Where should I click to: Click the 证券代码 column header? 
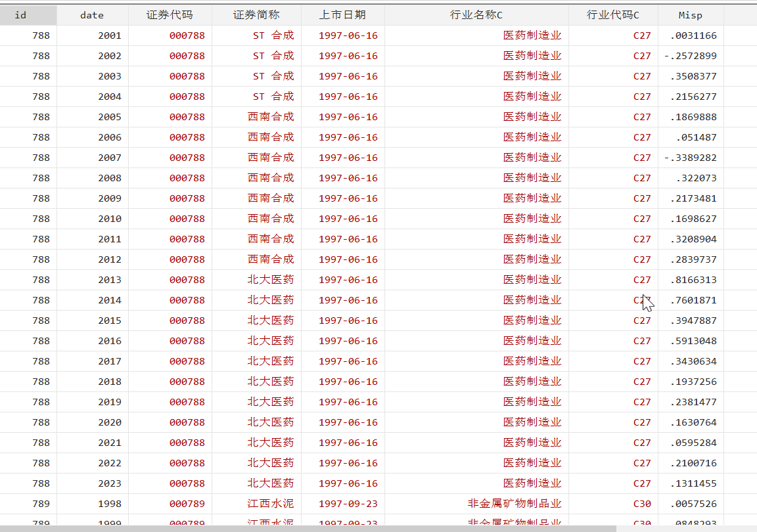coord(170,15)
